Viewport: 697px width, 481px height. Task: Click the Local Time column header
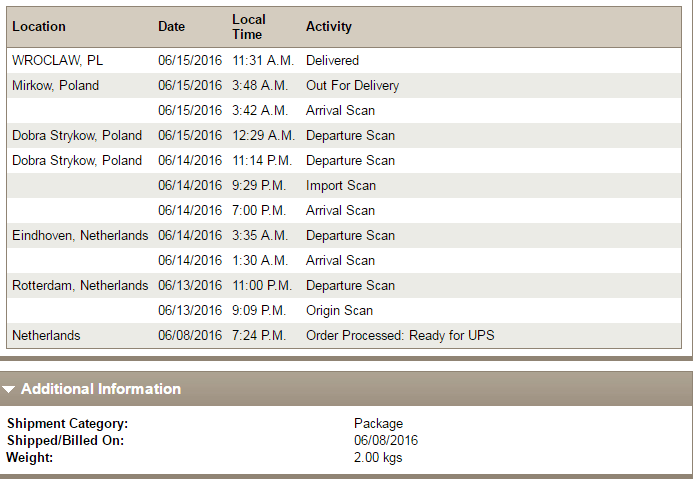249,27
